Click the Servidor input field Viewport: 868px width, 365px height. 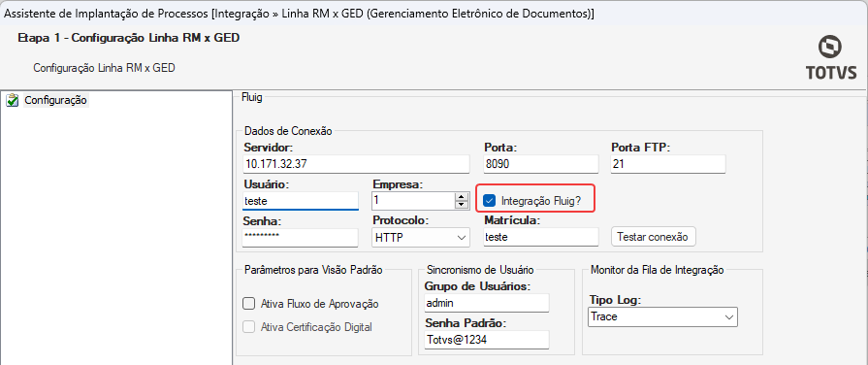[x=356, y=164]
